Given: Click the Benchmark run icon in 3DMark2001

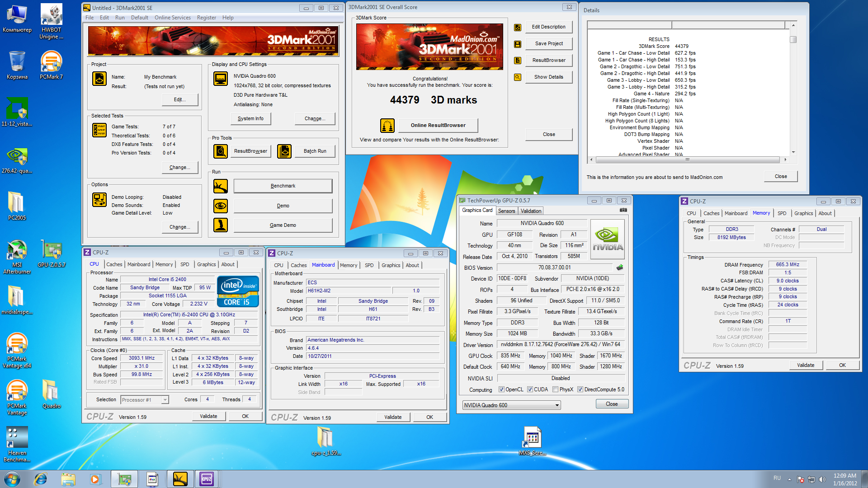Looking at the screenshot, I should pyautogui.click(x=221, y=186).
